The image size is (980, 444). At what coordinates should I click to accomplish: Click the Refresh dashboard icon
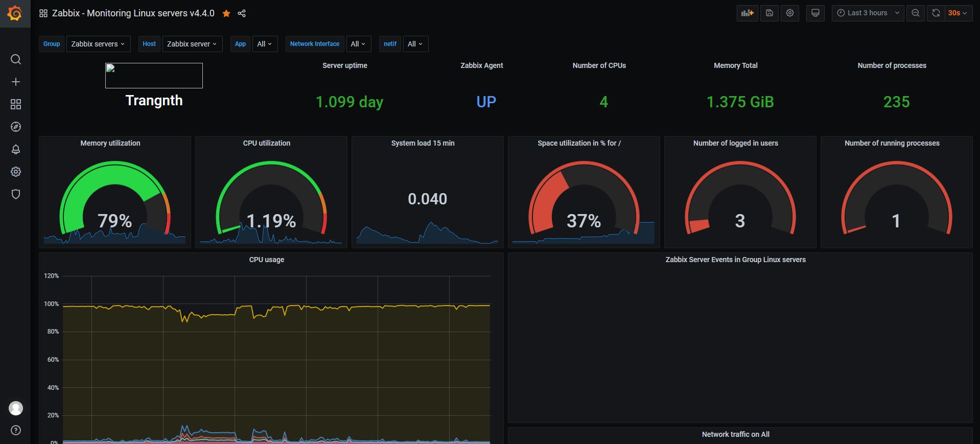[x=936, y=13]
